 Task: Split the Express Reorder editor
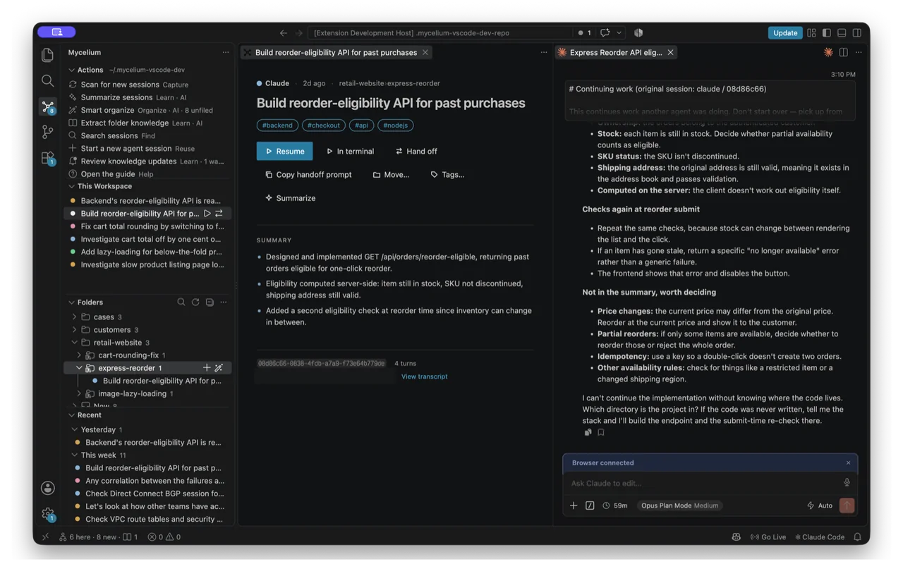tap(844, 52)
